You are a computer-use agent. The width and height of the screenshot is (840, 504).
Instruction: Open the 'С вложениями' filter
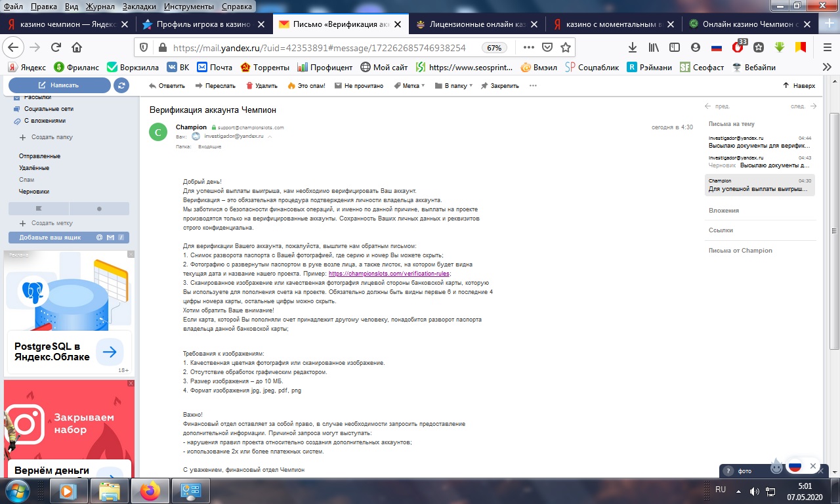tap(45, 121)
